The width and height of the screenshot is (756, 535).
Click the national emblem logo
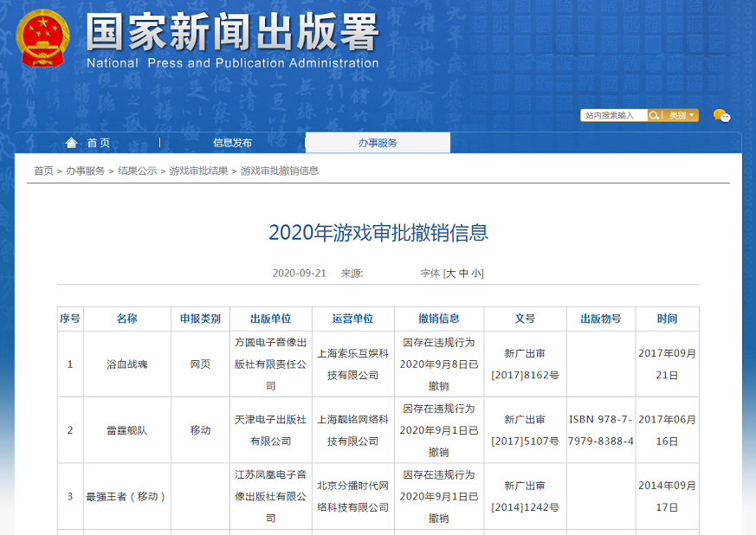click(42, 39)
